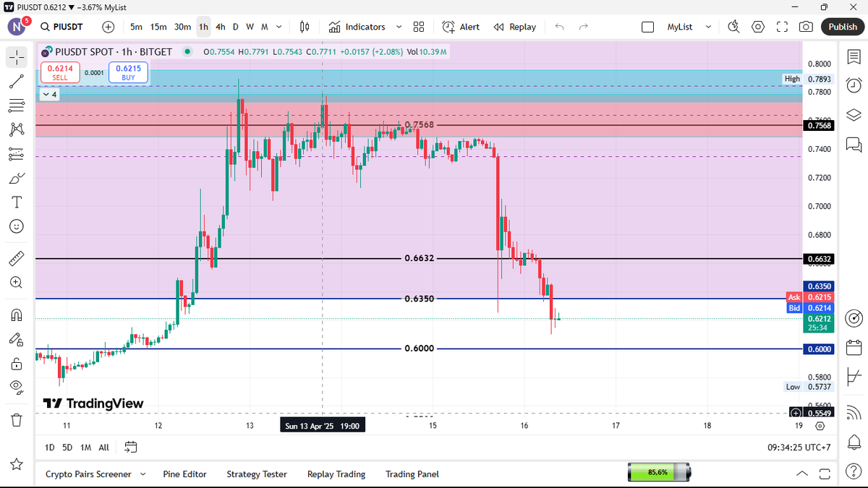868x488 pixels.
Task: Select the ruler measure tool
Action: tap(17, 258)
